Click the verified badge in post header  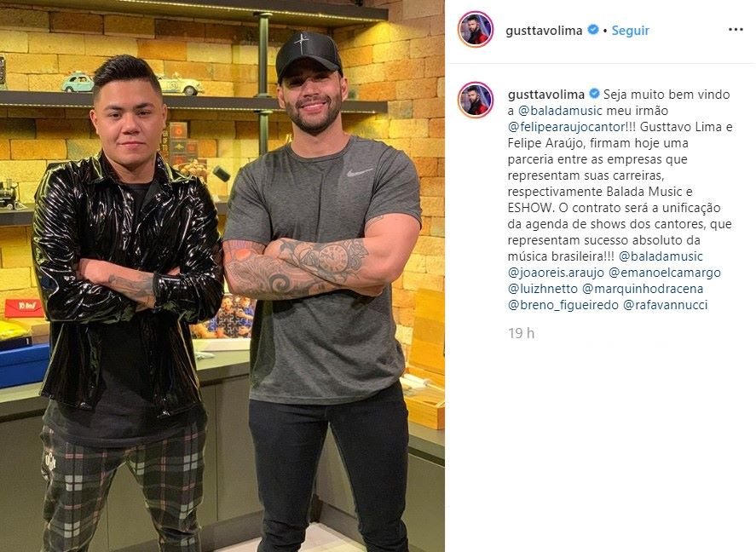coord(593,30)
